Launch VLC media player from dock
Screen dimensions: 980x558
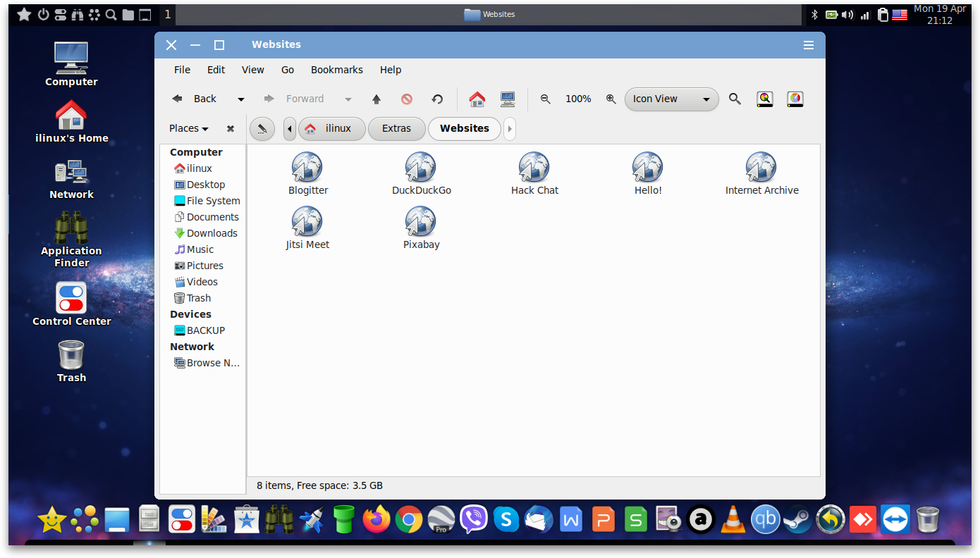[x=733, y=520]
